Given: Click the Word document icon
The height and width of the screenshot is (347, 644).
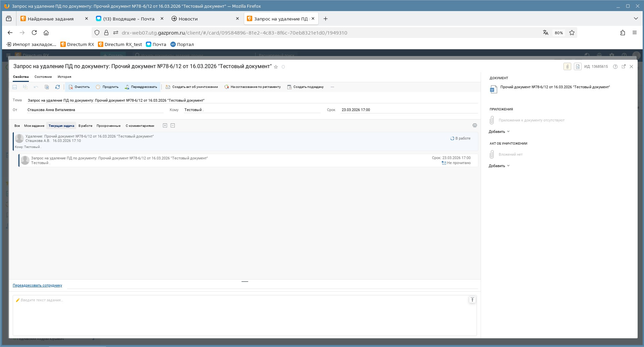Looking at the screenshot, I should coord(493,89).
